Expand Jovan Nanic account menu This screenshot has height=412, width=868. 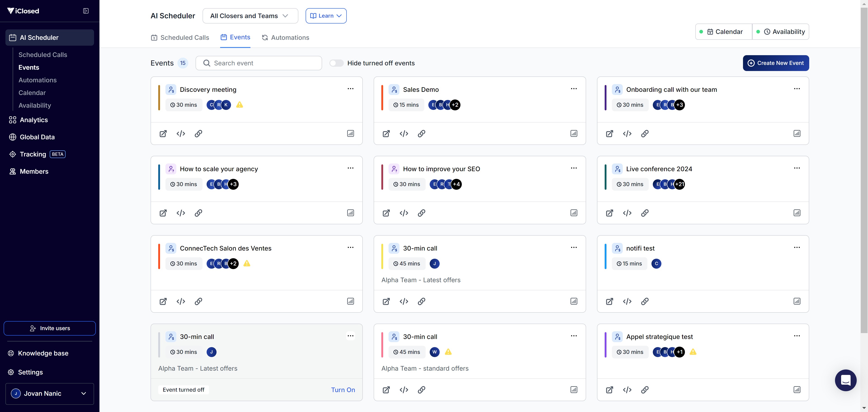coord(50,393)
